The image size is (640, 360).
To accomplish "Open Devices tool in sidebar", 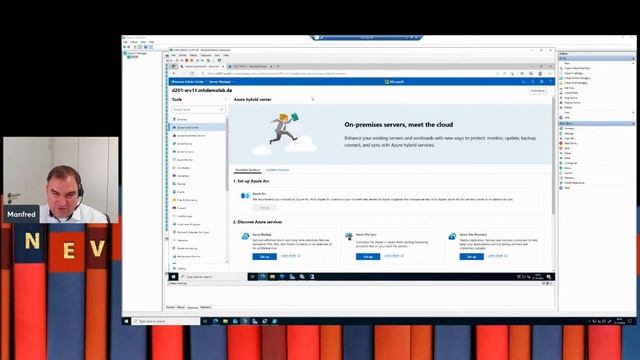I will tap(181, 184).
